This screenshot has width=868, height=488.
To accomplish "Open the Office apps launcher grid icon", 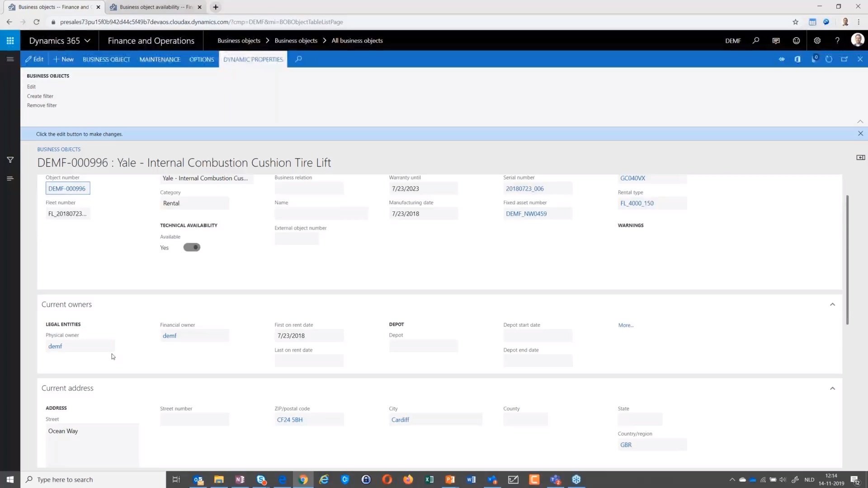I will (x=10, y=41).
